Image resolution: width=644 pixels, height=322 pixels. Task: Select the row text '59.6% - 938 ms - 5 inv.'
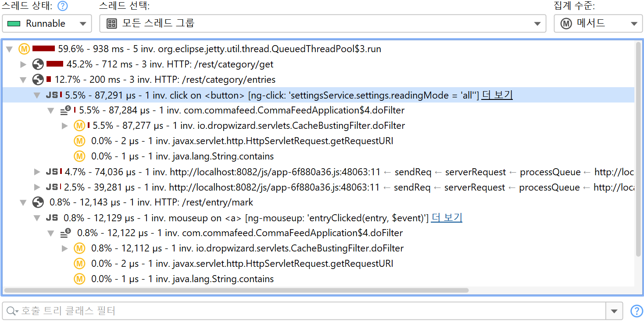[107, 49]
